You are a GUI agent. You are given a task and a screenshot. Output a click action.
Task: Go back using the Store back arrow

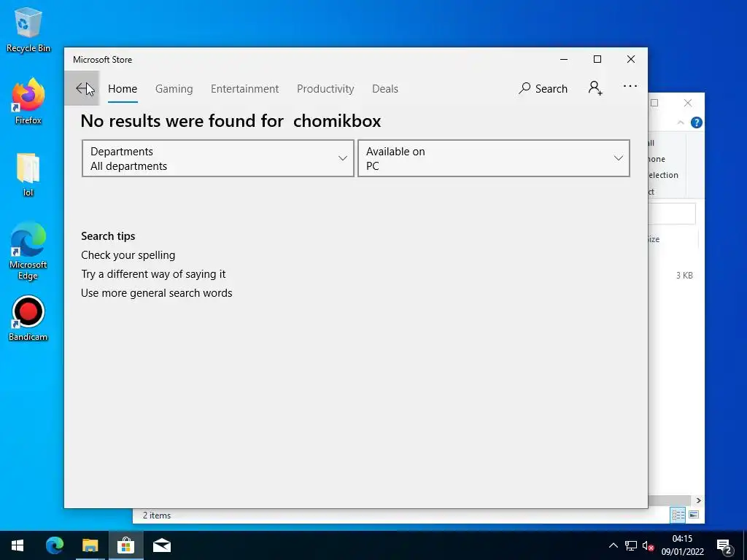82,88
